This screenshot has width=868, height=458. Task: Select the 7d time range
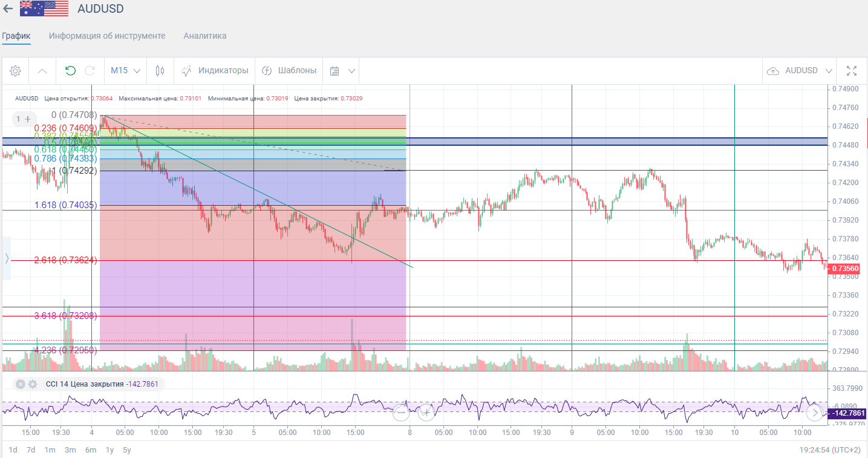(x=31, y=450)
